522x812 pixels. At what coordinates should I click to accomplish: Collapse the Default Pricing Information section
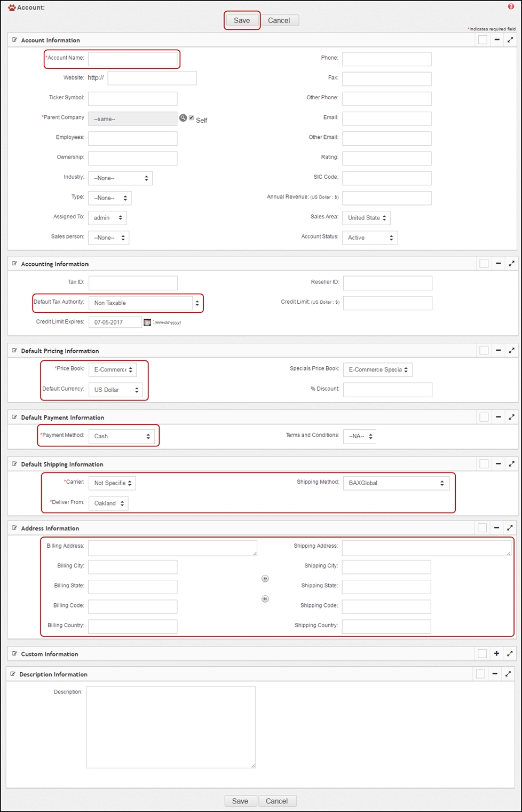498,350
